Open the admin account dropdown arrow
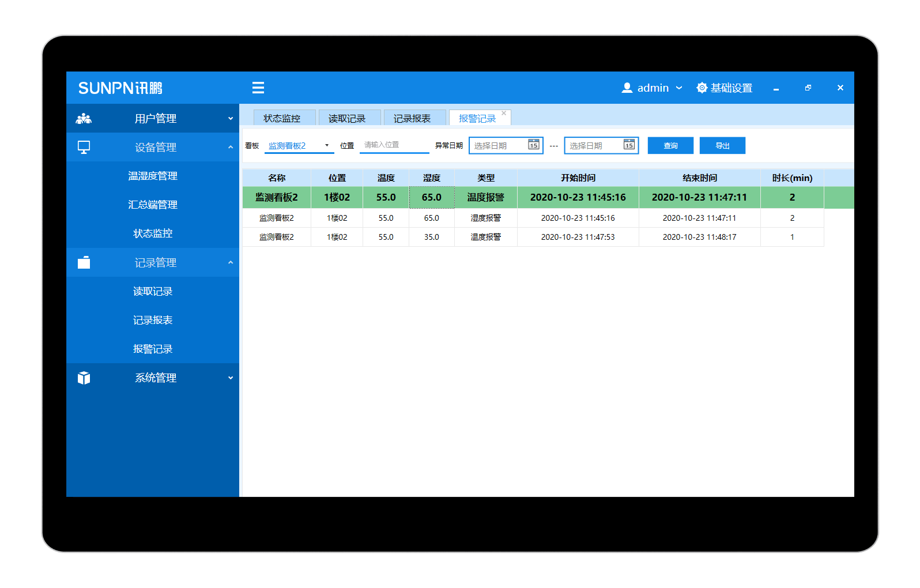Screen dimensions: 920x588 (679, 88)
